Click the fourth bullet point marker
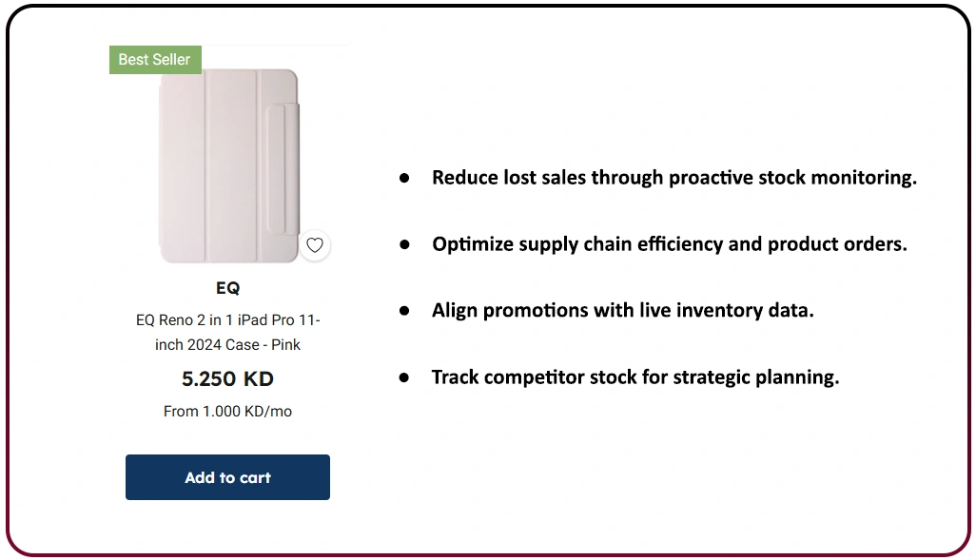Image resolution: width=976 pixels, height=560 pixels. pos(404,377)
